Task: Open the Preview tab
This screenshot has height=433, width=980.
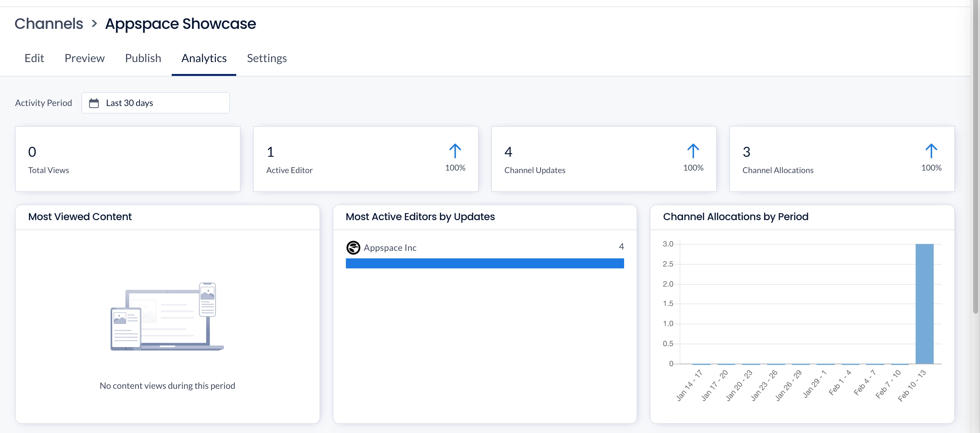Action: 85,58
